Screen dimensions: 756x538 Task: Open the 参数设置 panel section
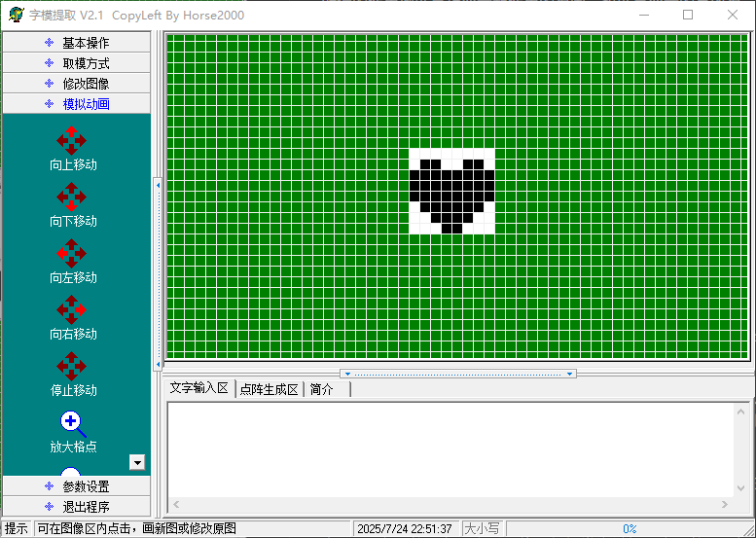pos(77,485)
